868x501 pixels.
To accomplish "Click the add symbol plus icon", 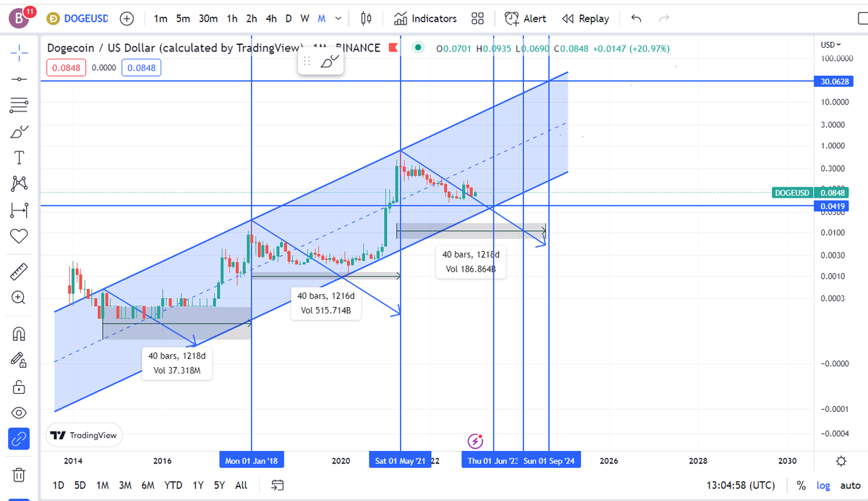I will [x=127, y=19].
